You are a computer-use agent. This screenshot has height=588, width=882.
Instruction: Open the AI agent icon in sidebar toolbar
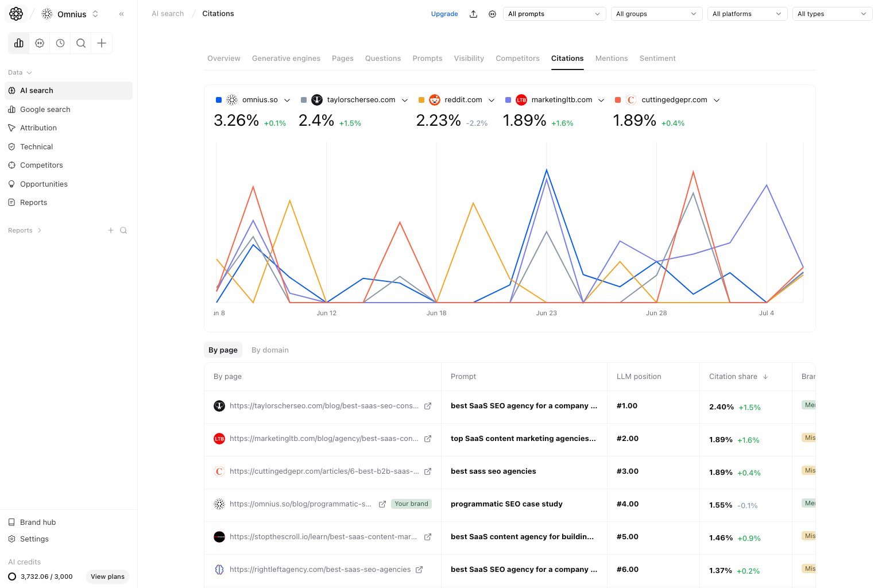(40, 43)
